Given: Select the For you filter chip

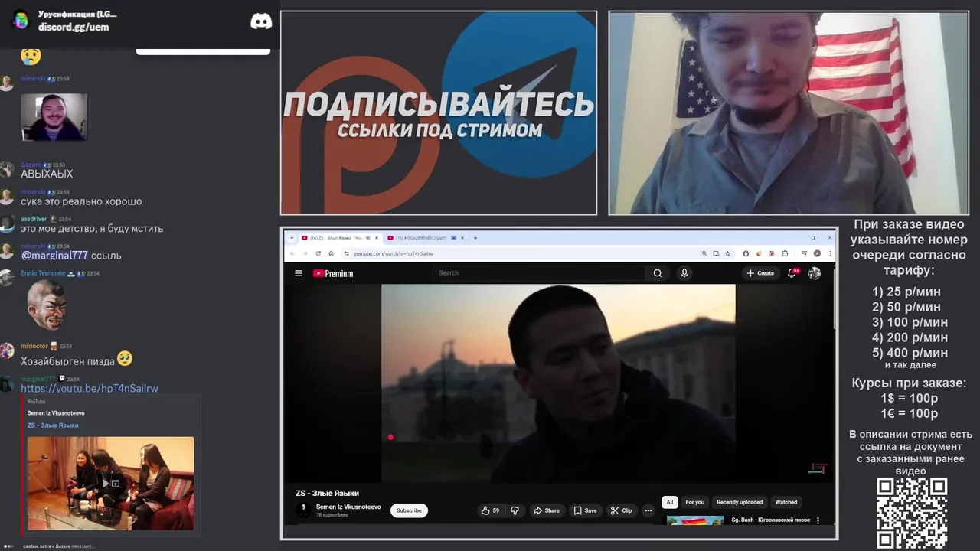Looking at the screenshot, I should (694, 502).
